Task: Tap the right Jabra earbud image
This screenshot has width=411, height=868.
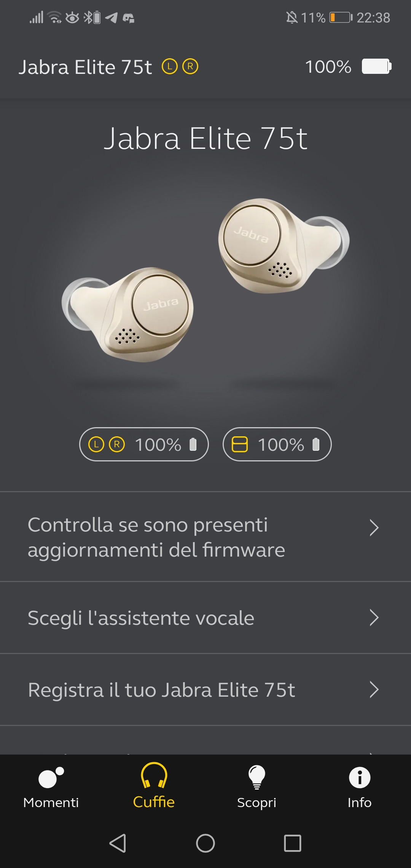Action: pos(284,246)
